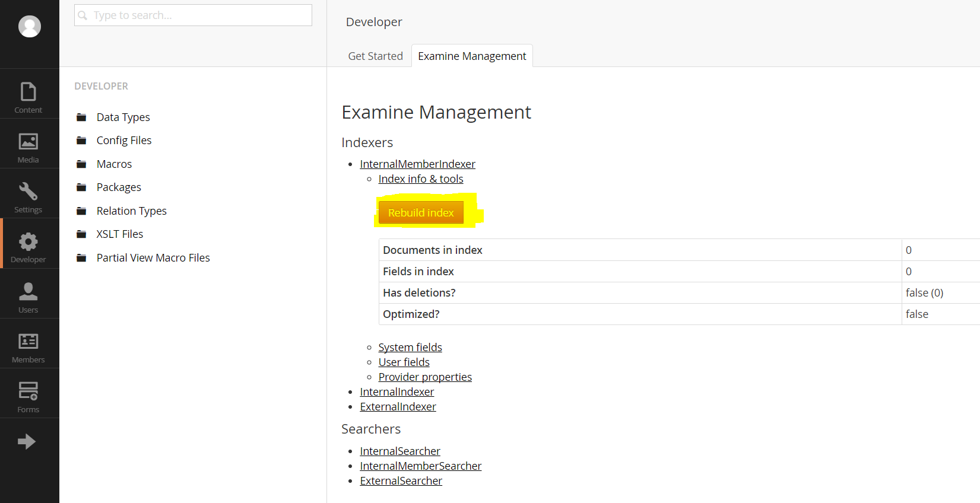Click the user avatar icon

[30, 27]
